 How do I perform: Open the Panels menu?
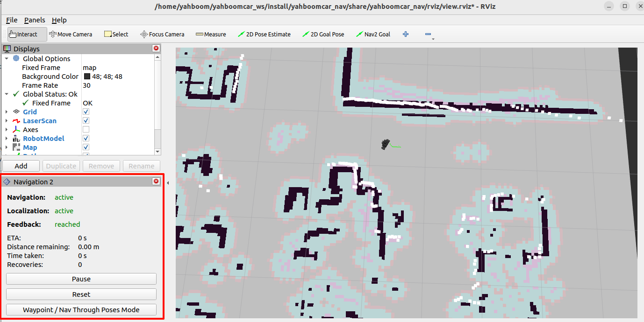tap(35, 20)
